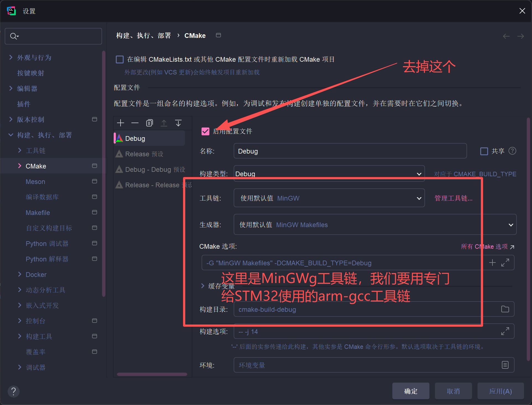Select the Python 调试器 settings page
This screenshot has width=532, height=405.
47,243
